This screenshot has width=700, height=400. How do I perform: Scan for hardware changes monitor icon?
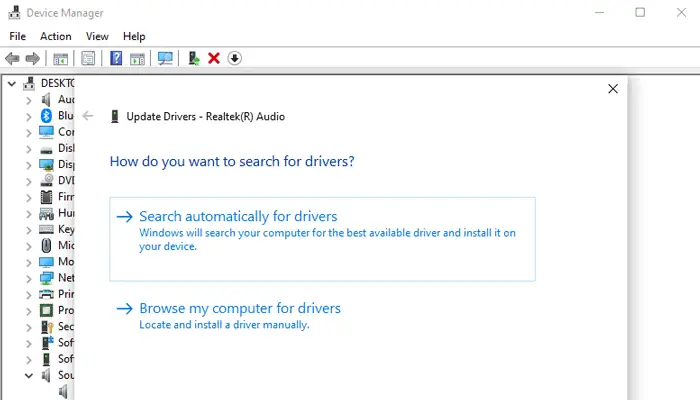coord(165,58)
